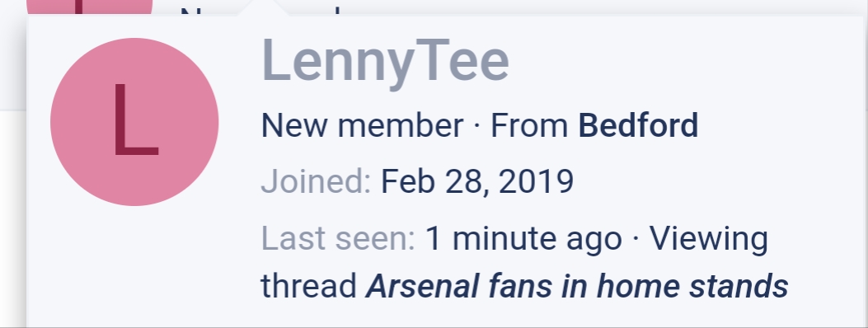Viewport: 868px width, 328px height.
Task: Open the Bedford location link
Action: 638,125
